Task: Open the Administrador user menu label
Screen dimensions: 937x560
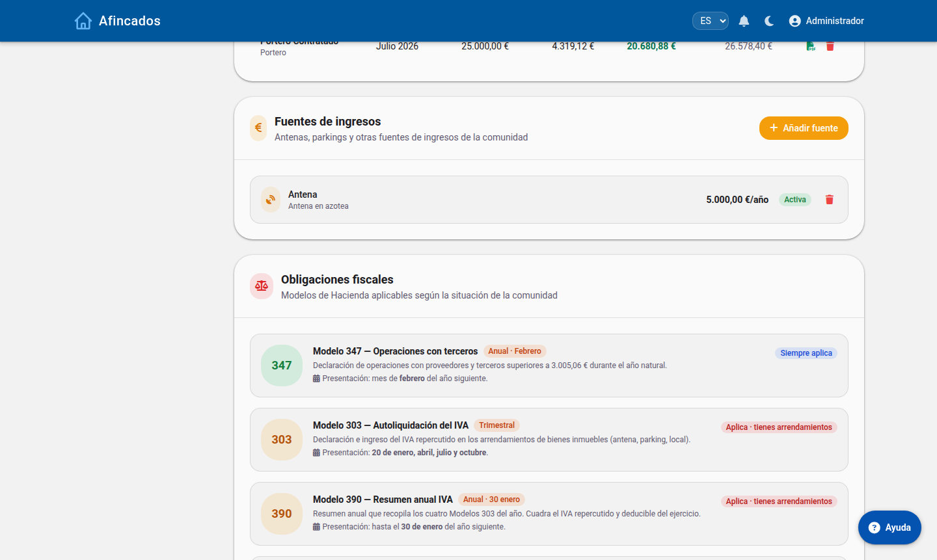Action: point(835,21)
